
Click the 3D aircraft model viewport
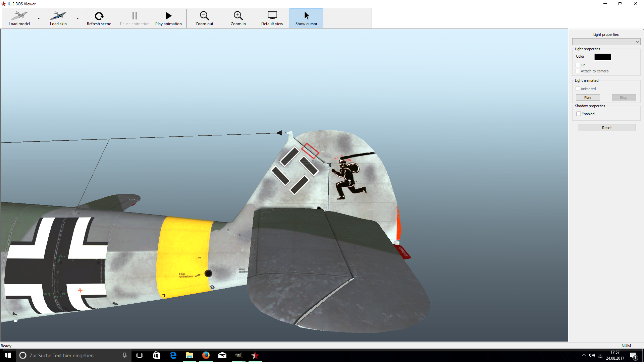click(284, 185)
